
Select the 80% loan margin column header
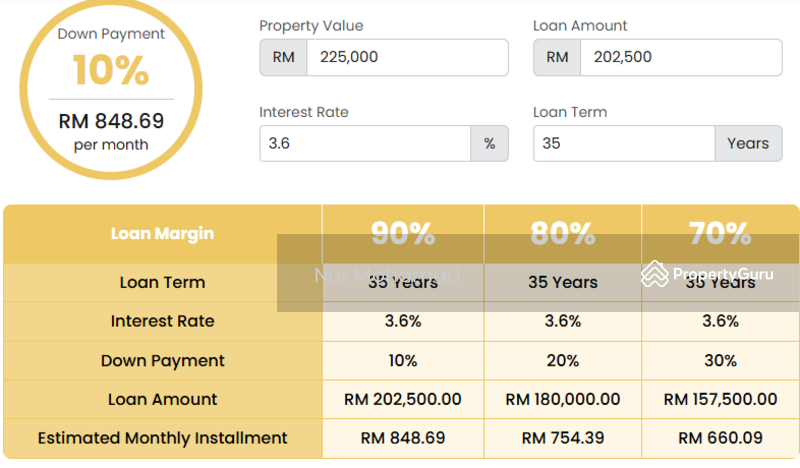(x=563, y=234)
